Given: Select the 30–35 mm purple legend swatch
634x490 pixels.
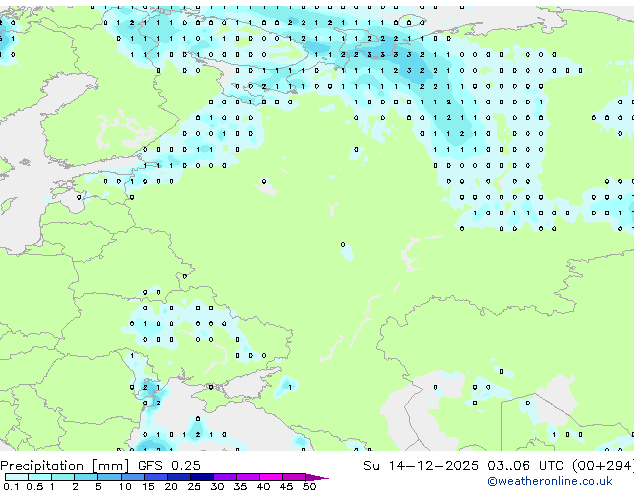Looking at the screenshot, I should coord(225,477).
